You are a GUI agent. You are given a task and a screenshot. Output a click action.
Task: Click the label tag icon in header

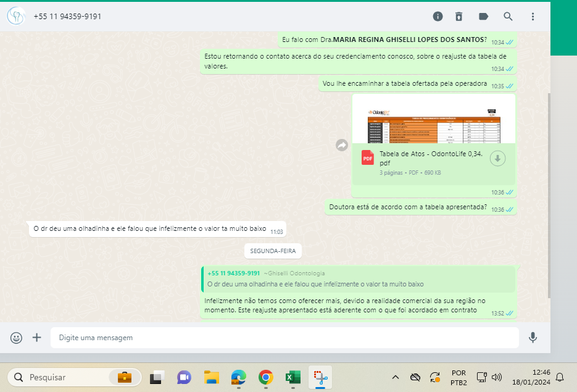click(x=483, y=16)
